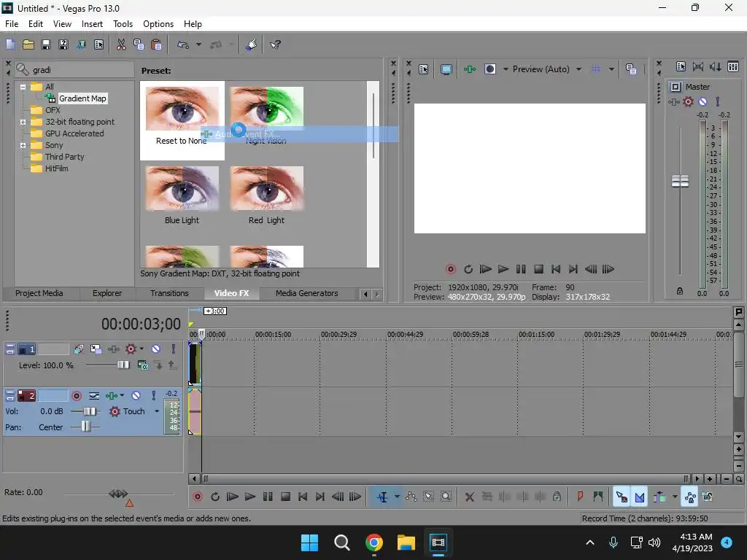This screenshot has height=560, width=747.
Task: Toggle Enable Snapping in timeline toolbar
Action: (622, 497)
